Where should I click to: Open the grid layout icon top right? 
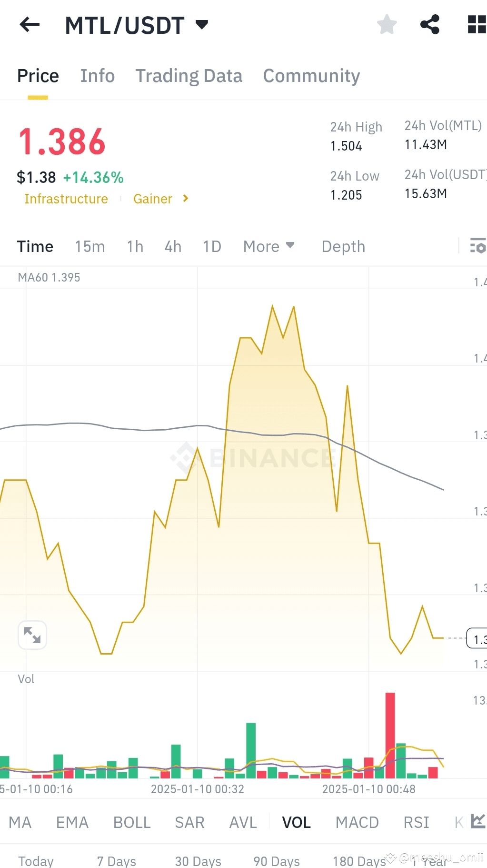point(476,25)
